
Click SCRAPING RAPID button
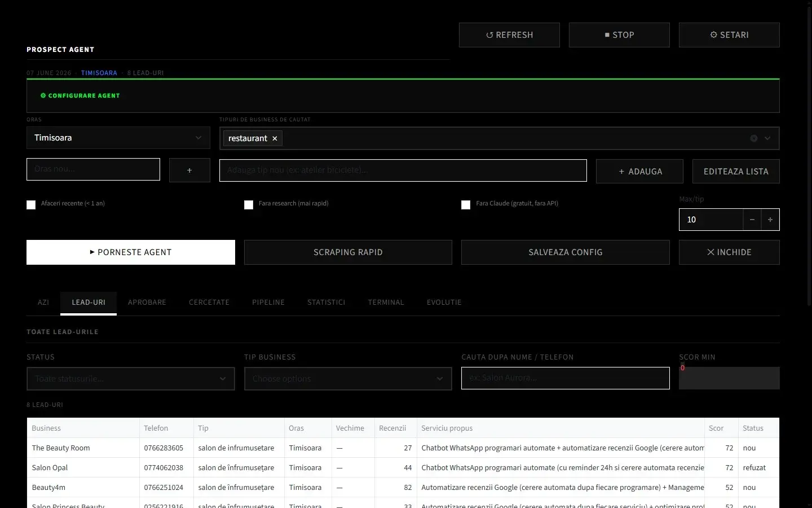point(348,252)
